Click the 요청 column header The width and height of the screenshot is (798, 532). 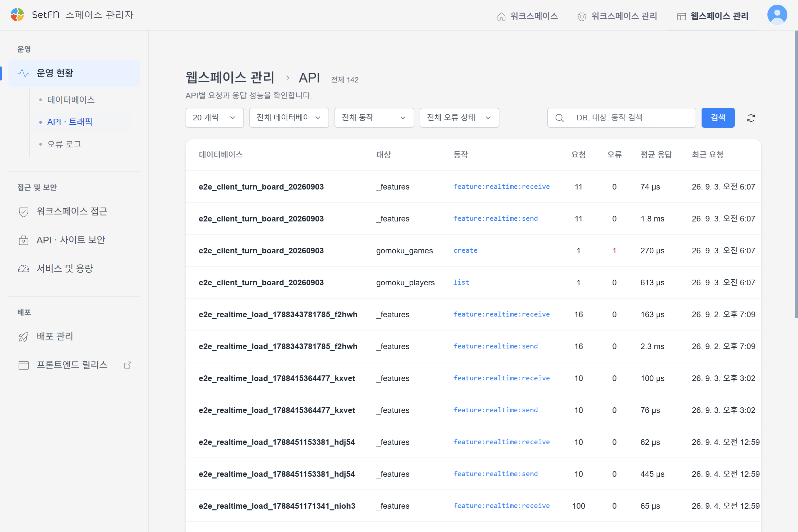(x=579, y=155)
